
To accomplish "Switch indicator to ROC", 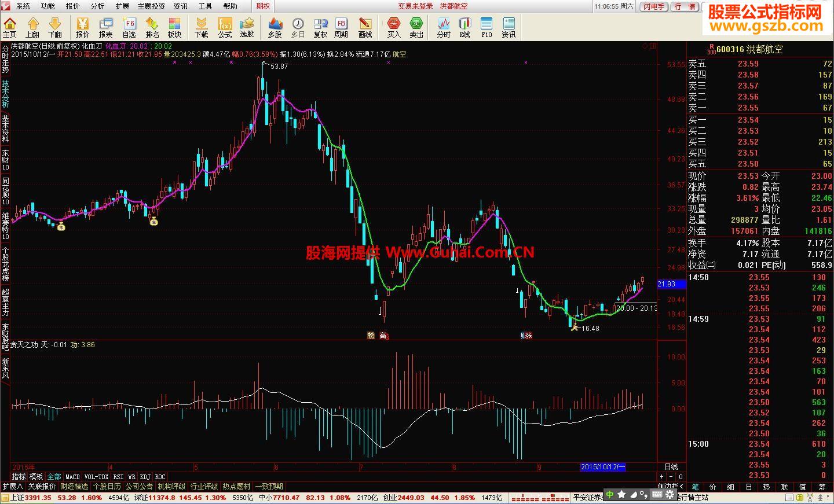I will pos(160,477).
